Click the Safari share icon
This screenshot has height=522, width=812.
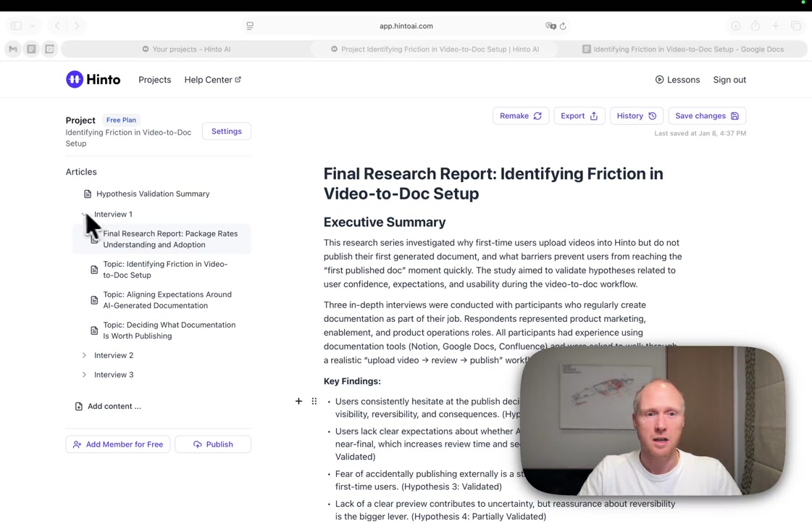point(756,26)
